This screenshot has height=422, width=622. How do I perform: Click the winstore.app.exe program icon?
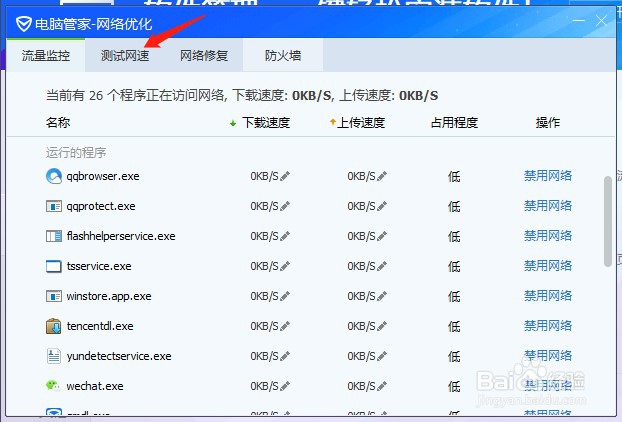point(54,296)
